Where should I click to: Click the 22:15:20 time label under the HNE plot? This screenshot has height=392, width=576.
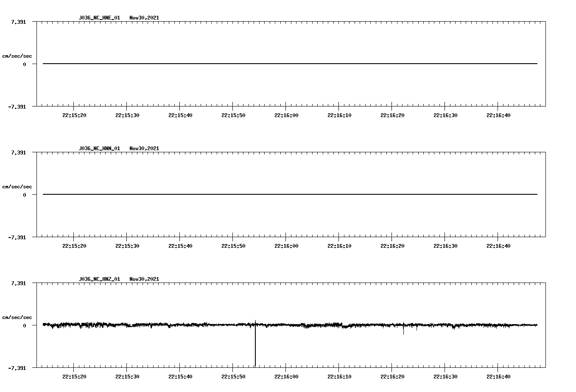point(74,115)
